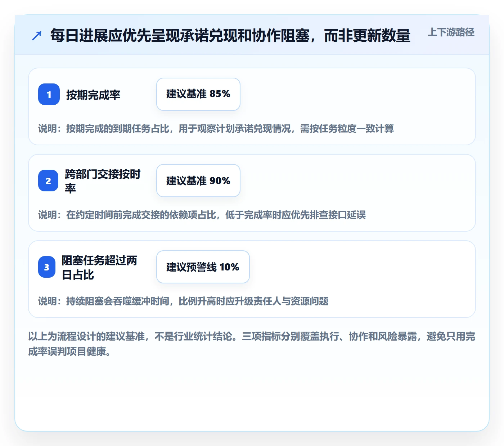Click the metric name 跨部门交接按时率
This screenshot has height=446, width=504.
tap(103, 181)
